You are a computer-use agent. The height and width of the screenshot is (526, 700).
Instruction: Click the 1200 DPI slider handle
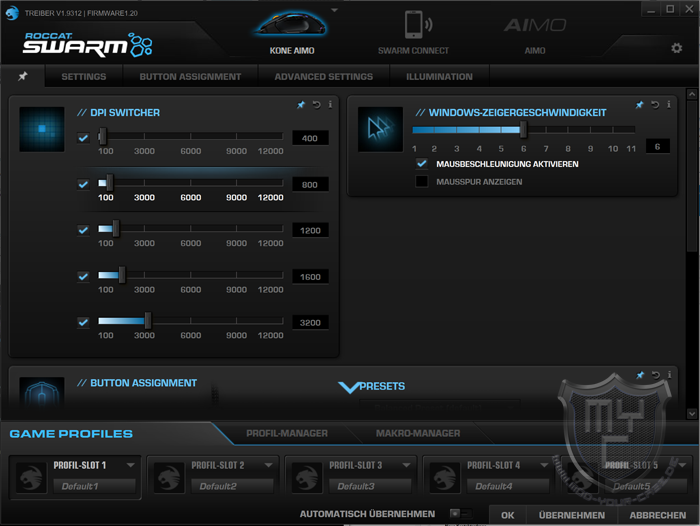tap(116, 229)
